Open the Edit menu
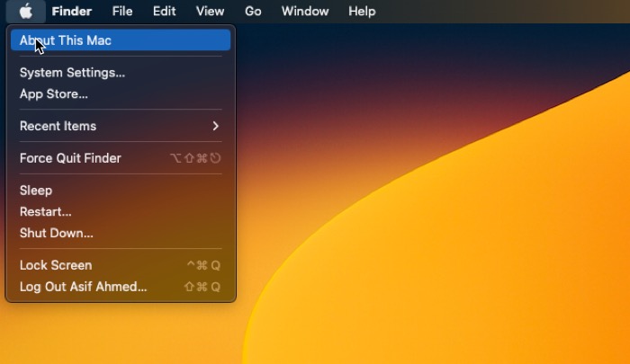Viewport: 630px width, 364px height. [x=164, y=12]
